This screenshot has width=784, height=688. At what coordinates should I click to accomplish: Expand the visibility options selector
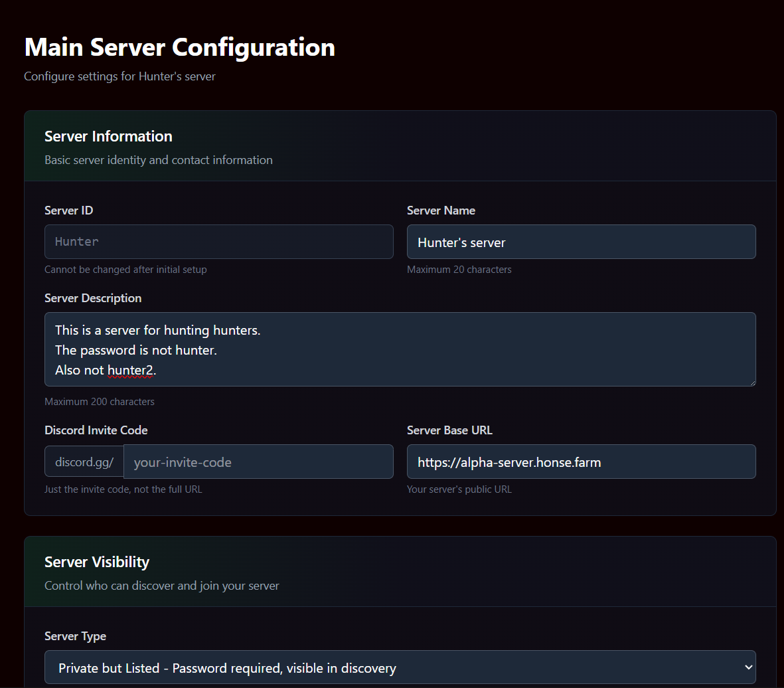(398, 667)
